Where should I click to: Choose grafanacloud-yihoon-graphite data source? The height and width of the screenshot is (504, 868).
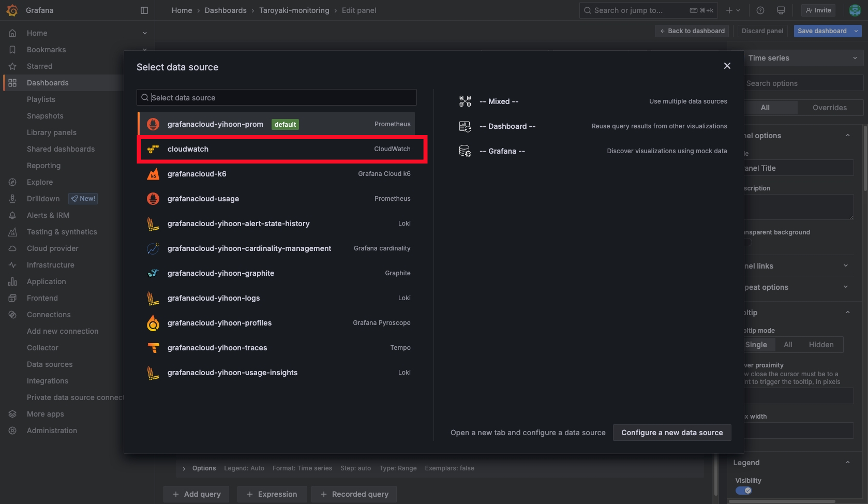[277, 273]
